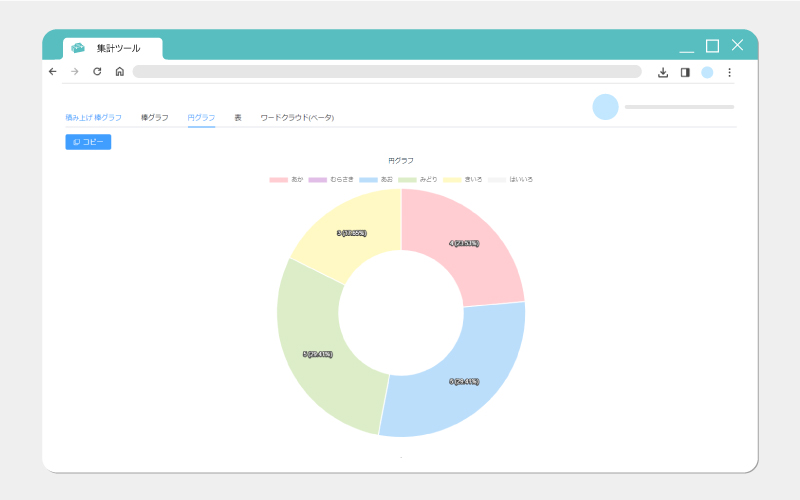Open the home page icon
This screenshot has height=500, width=800.
click(x=119, y=71)
